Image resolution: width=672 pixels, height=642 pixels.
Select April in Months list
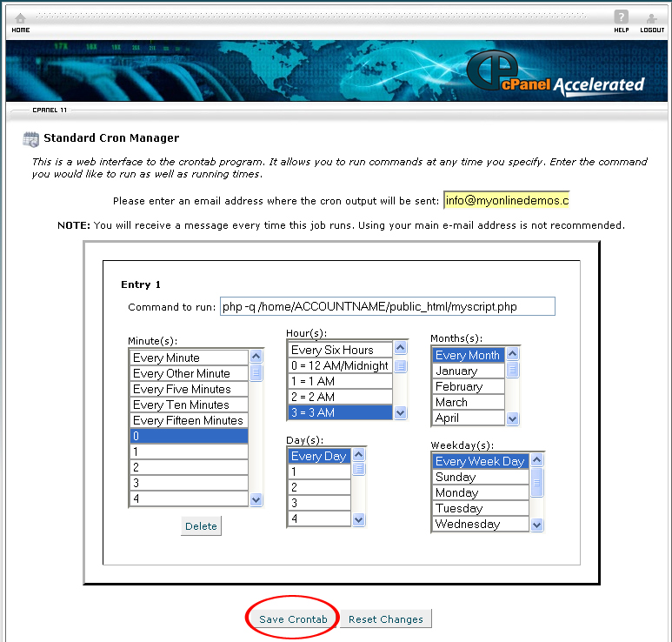[x=469, y=418]
